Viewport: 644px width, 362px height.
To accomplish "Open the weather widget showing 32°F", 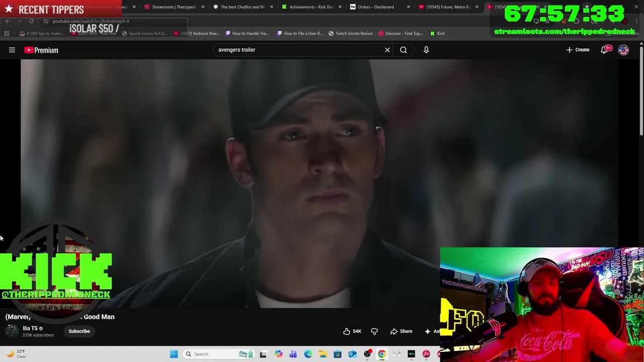I will pyautogui.click(x=15, y=354).
